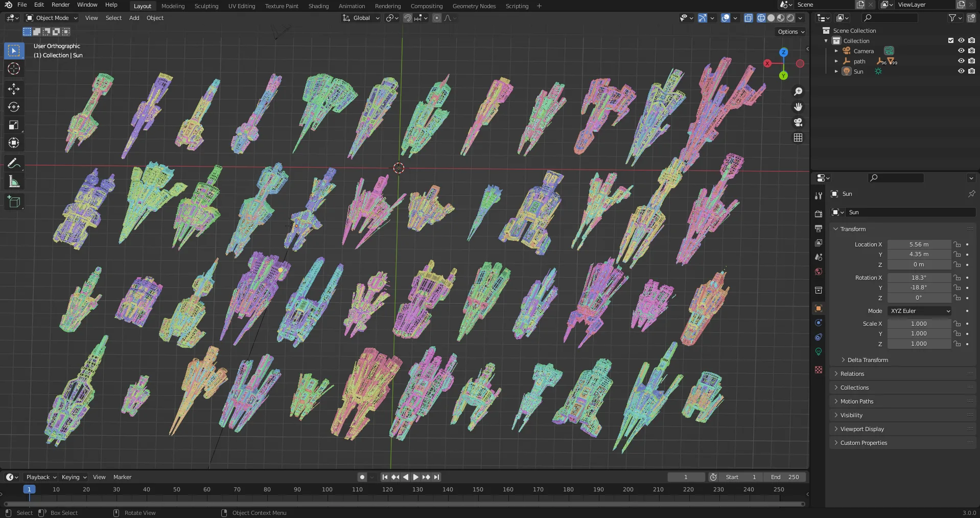Select the Select Box tool

tap(14, 51)
